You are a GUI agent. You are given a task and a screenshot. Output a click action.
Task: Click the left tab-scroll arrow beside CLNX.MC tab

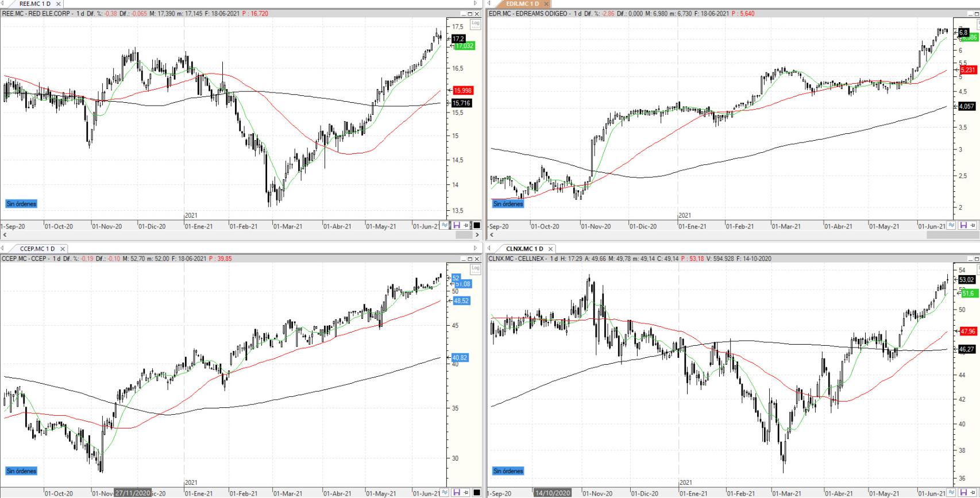(x=489, y=249)
